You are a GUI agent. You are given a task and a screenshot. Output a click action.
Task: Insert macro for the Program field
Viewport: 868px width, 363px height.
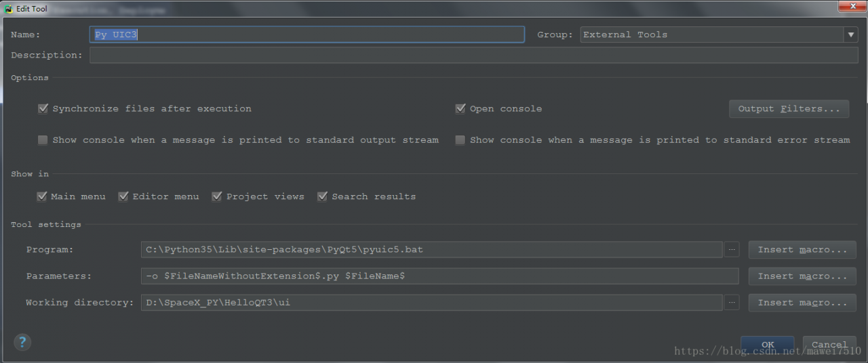pyautogui.click(x=802, y=250)
